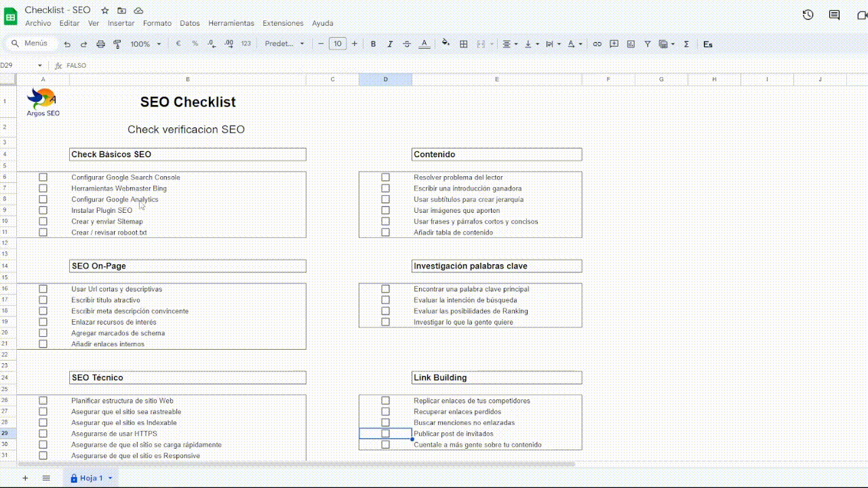Decrease the font size
Viewport: 868px width, 488px height.
point(321,44)
